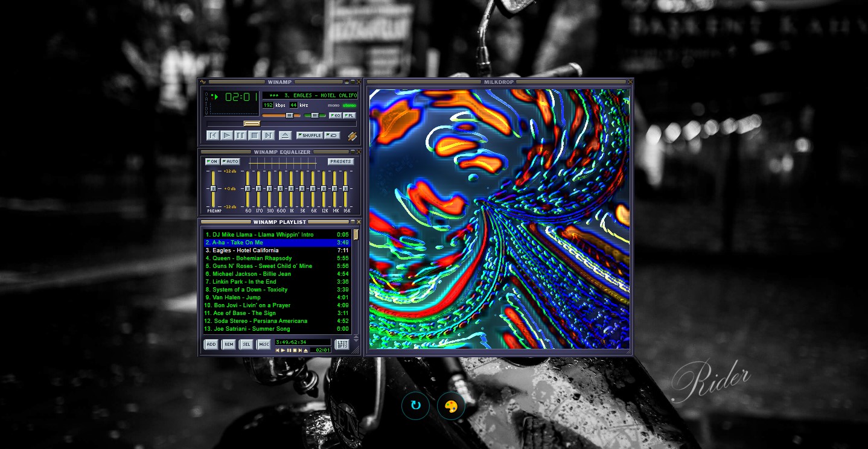Toggle the Shuffle button
Viewport: 868px width, 449px height.
point(310,136)
